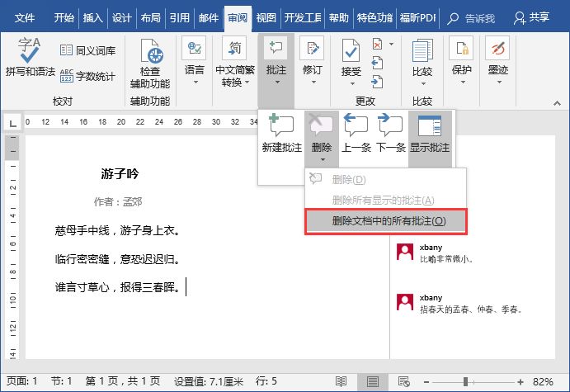Expand the Ink (墨迹) dropdown arrow
The width and height of the screenshot is (570, 392).
click(499, 83)
